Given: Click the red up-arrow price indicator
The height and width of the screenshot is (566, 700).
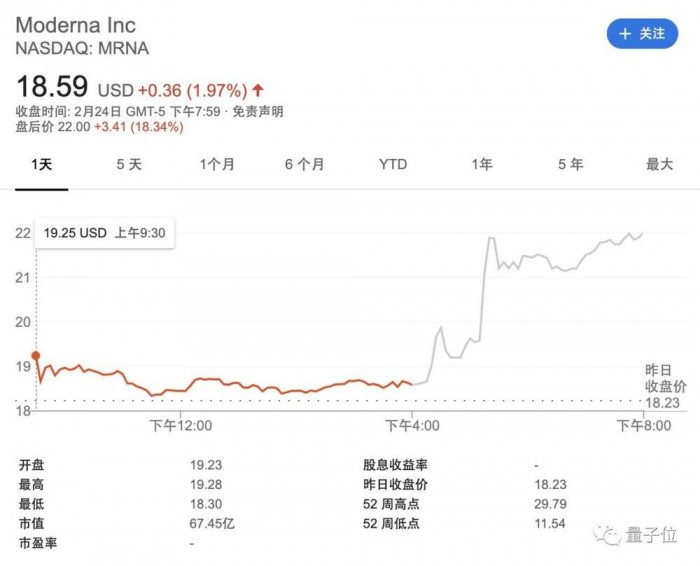Looking at the screenshot, I should click(259, 89).
